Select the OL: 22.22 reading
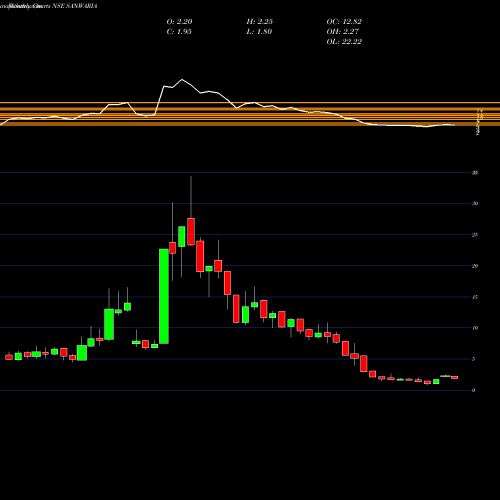Viewport: 500px width, 500px height. point(344,41)
